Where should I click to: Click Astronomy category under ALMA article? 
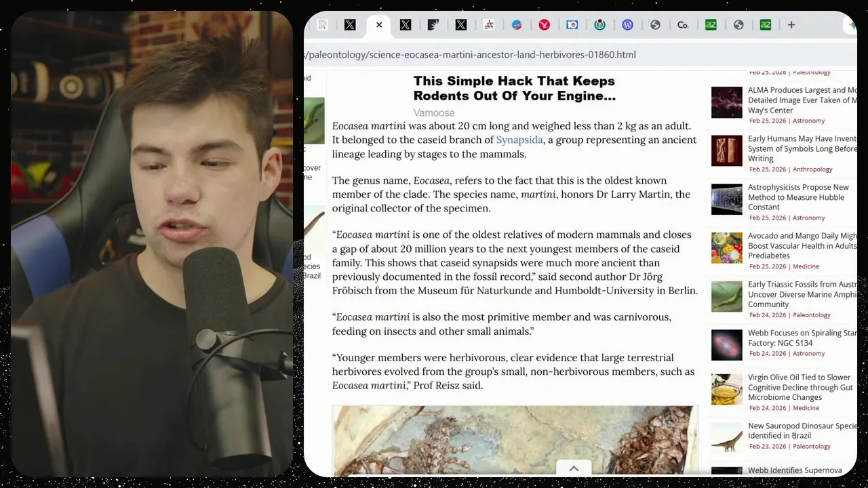(808, 121)
